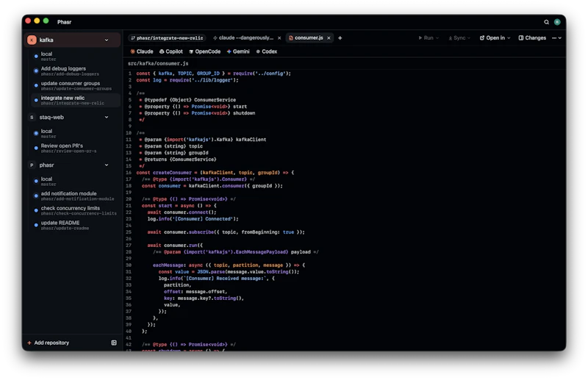The image size is (588, 380).
Task: Launch the OpenCode agent
Action: tap(205, 51)
